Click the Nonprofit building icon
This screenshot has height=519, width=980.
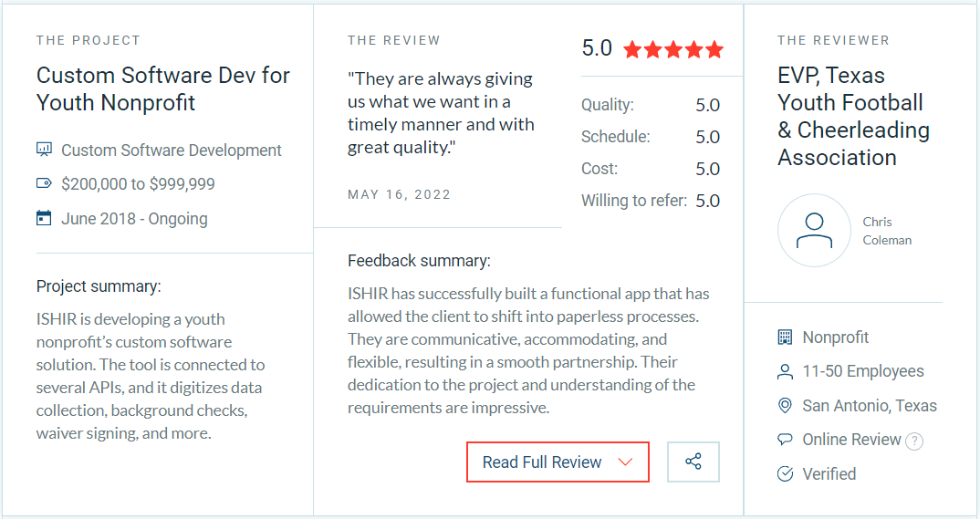point(785,337)
